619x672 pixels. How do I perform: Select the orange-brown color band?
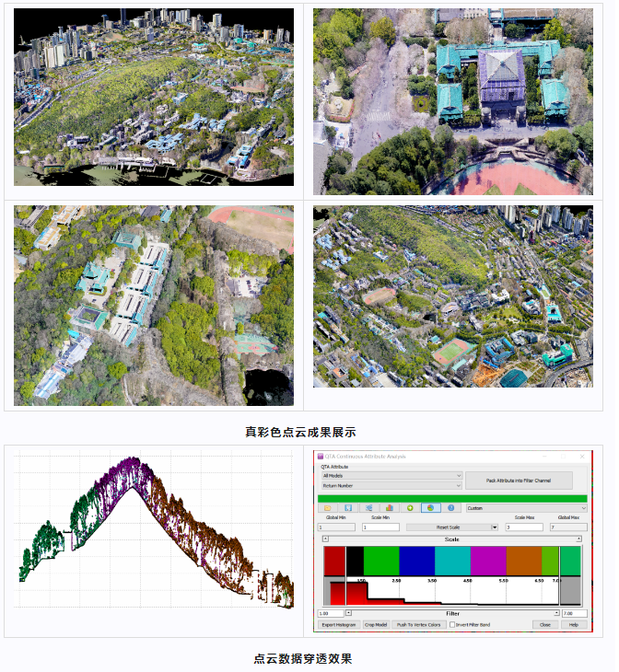click(x=524, y=561)
